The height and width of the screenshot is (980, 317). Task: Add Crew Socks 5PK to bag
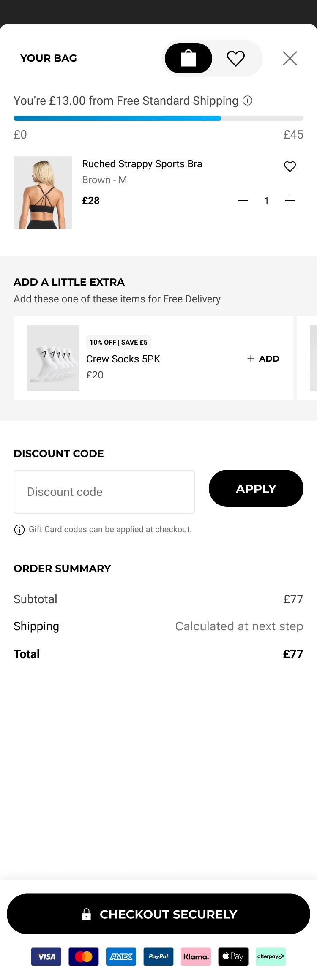point(263,359)
